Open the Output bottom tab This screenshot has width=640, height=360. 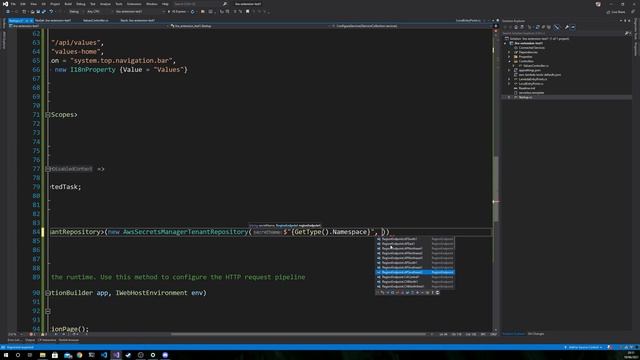click(30, 340)
